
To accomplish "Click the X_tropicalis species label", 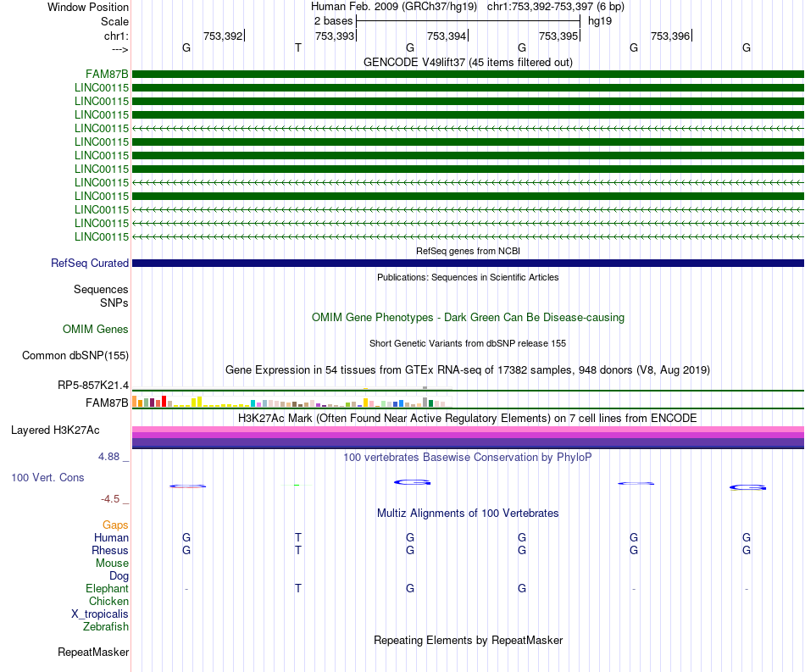I will (100, 614).
